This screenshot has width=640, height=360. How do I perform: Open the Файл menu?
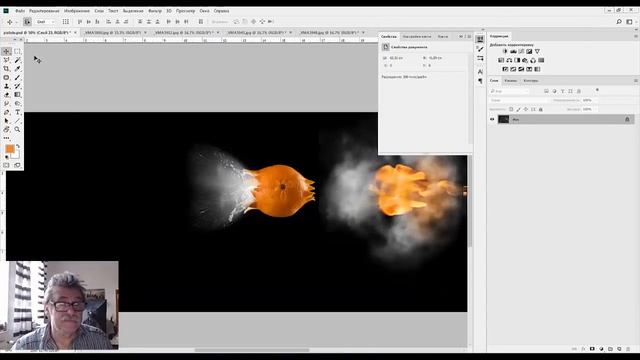(20, 11)
